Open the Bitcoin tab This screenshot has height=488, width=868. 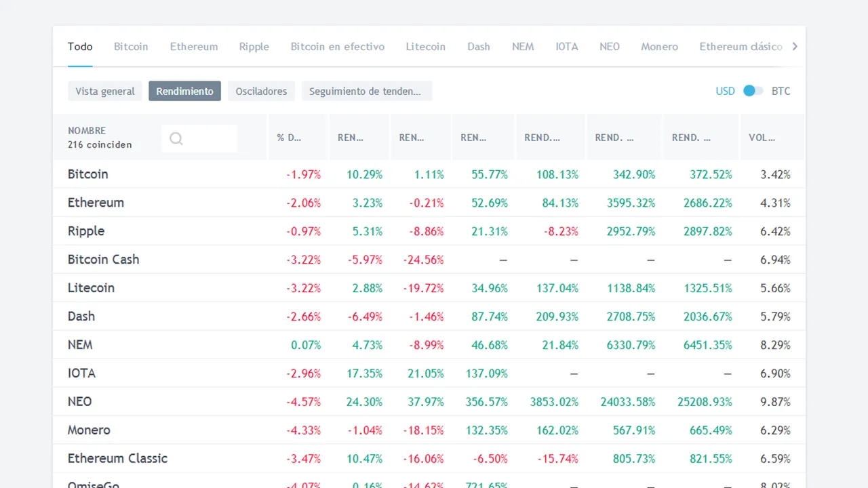[131, 47]
